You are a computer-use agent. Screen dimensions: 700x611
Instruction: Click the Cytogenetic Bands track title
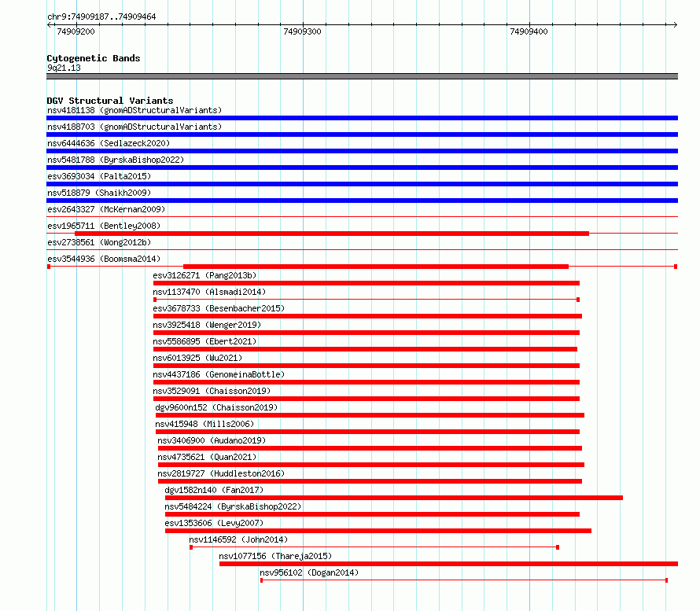(94, 58)
